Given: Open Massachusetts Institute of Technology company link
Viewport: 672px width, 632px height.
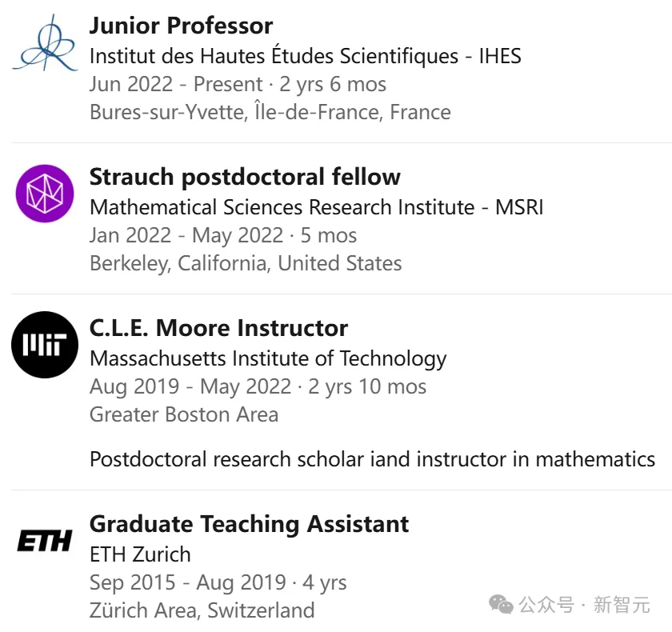Looking at the screenshot, I should (268, 358).
